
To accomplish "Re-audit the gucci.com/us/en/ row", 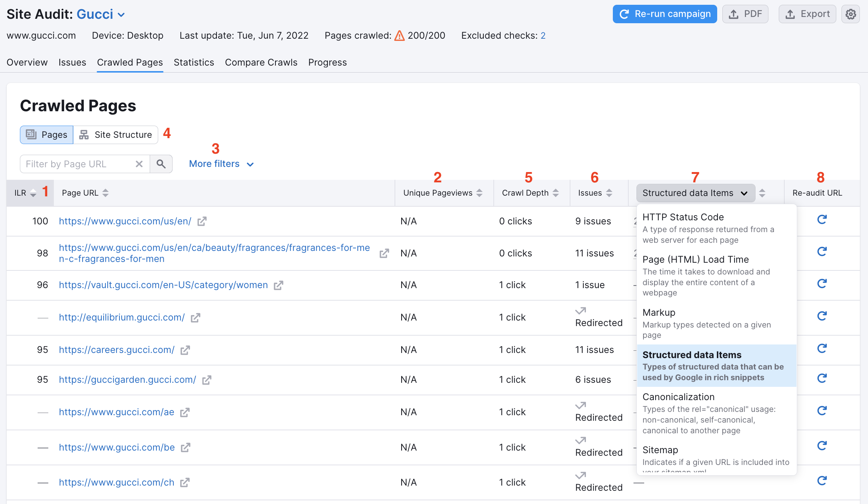I will pyautogui.click(x=822, y=220).
